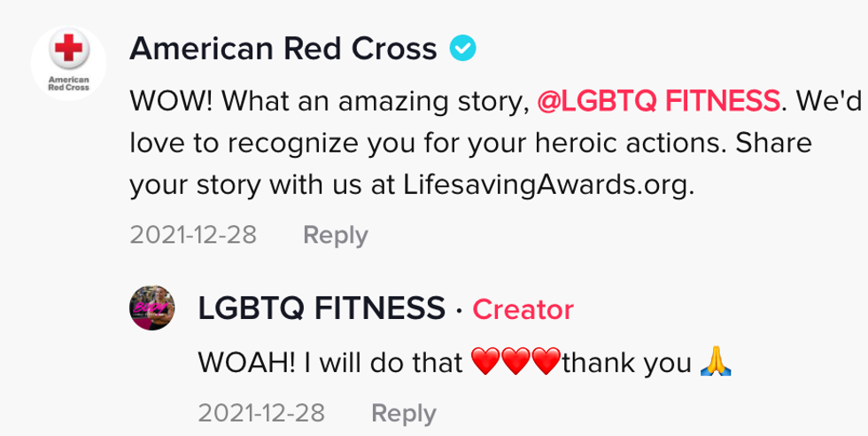868x436 pixels.
Task: Reply to the American Red Cross comment
Action: point(335,235)
